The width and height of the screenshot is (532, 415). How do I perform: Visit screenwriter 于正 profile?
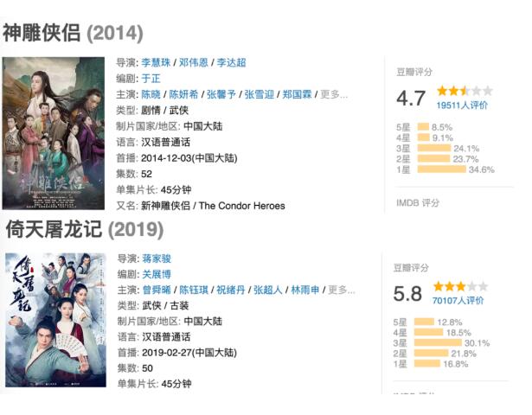point(151,79)
